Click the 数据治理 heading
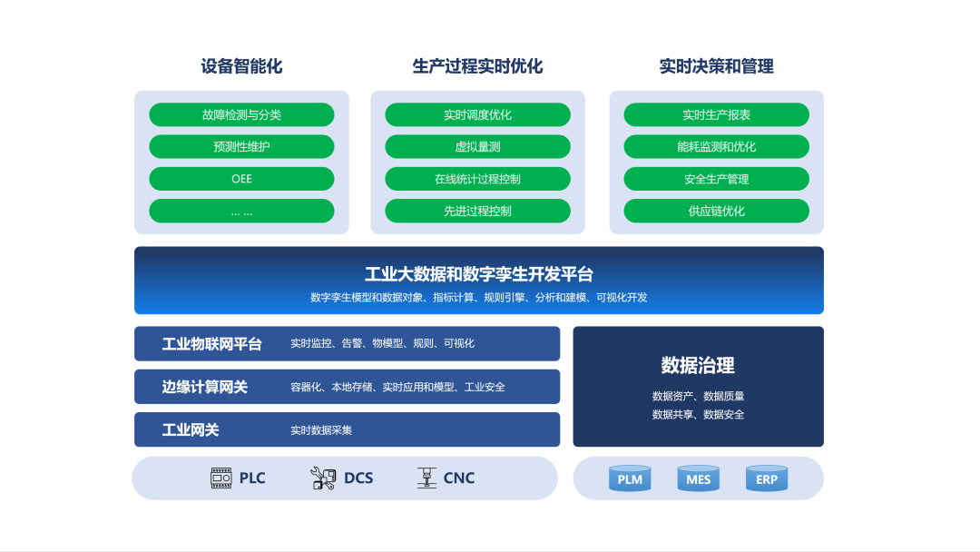Screen dimensions: 980x552 [x=698, y=365]
